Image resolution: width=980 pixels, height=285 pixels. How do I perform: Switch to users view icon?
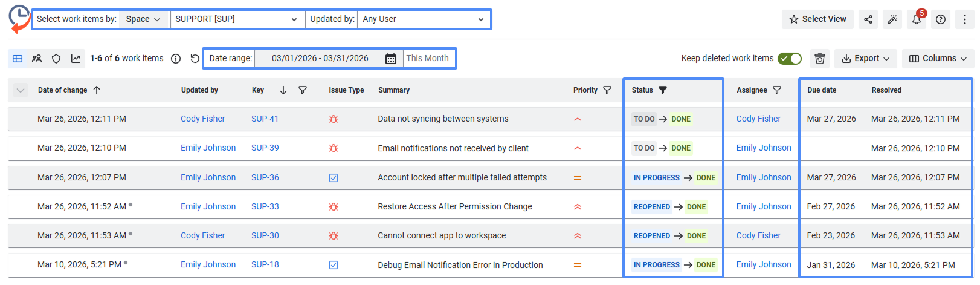[x=37, y=59]
